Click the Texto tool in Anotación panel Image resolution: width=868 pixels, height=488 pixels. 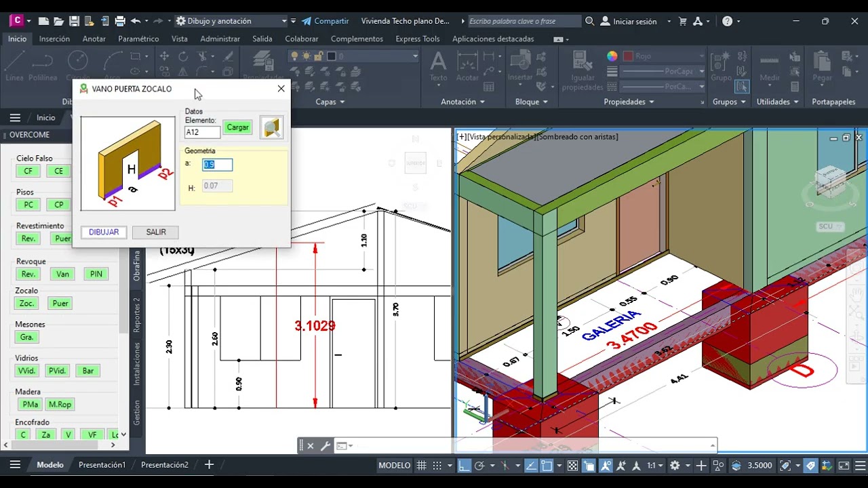(x=438, y=66)
